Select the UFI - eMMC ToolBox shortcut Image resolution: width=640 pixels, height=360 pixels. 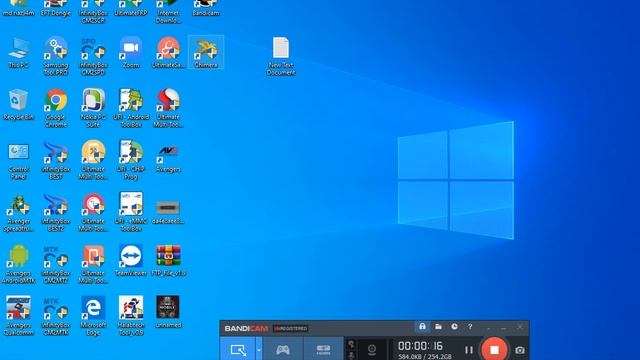[x=131, y=212]
